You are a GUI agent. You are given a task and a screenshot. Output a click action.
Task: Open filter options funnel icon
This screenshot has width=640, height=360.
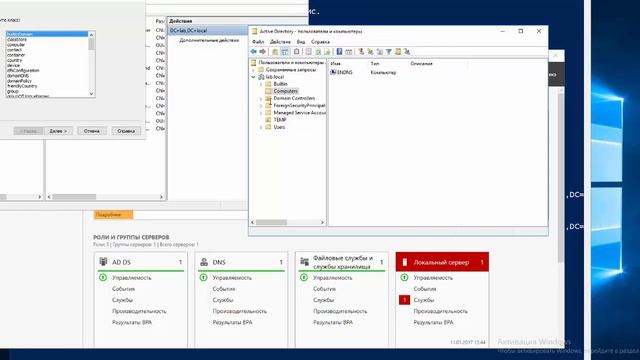pyautogui.click(x=389, y=51)
